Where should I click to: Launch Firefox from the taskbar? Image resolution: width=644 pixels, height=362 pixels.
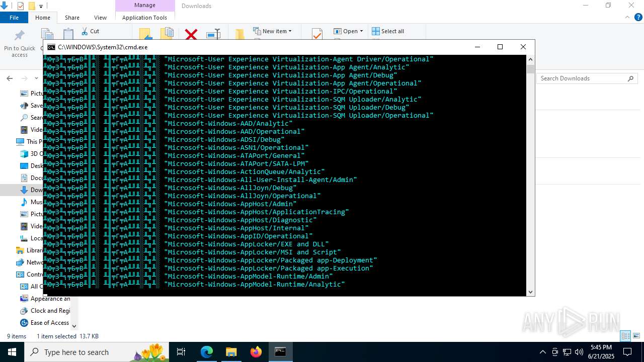[x=256, y=352]
